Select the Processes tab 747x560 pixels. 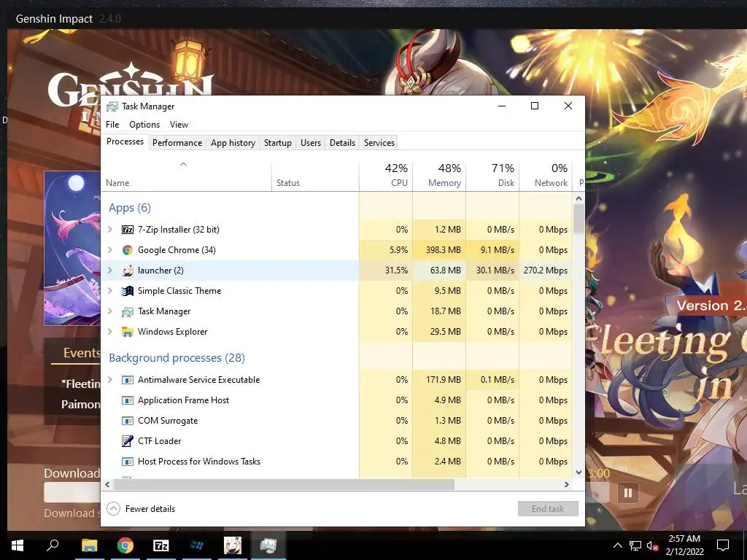click(125, 142)
